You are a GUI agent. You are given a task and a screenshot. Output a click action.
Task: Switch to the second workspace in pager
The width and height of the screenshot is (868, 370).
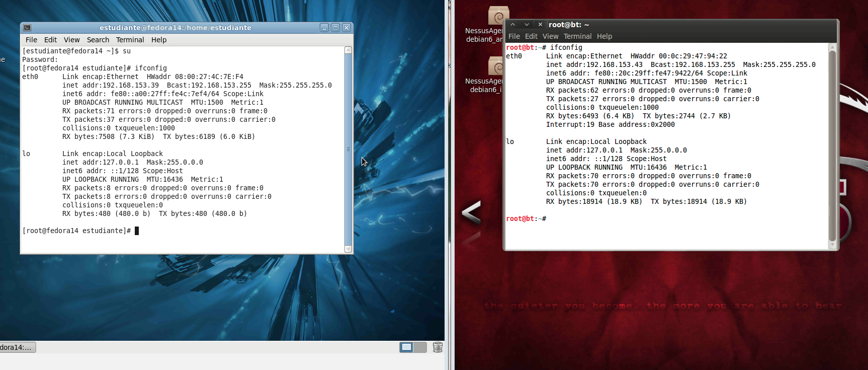(420, 347)
